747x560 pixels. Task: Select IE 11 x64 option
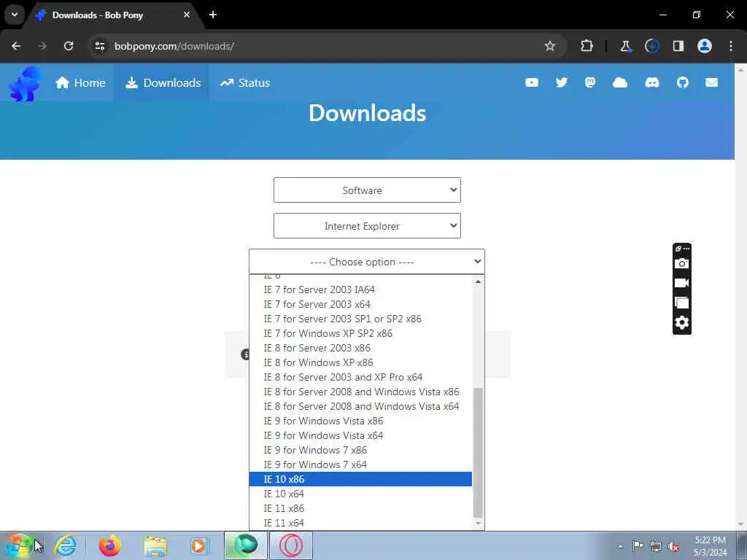pyautogui.click(x=360, y=523)
